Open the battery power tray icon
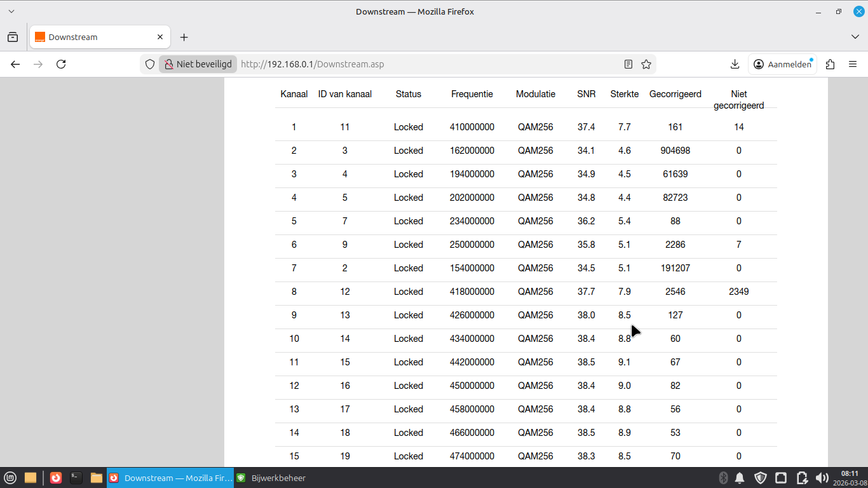 click(802, 478)
